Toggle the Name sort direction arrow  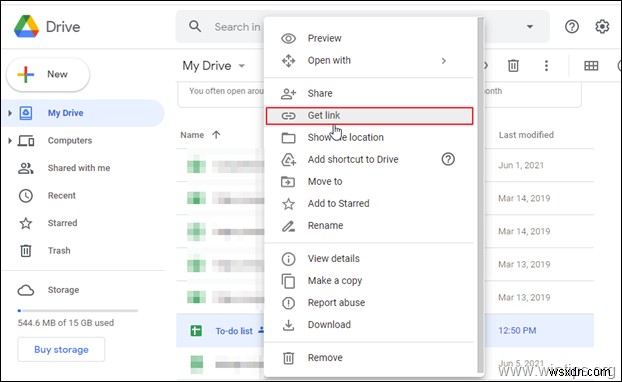(216, 135)
